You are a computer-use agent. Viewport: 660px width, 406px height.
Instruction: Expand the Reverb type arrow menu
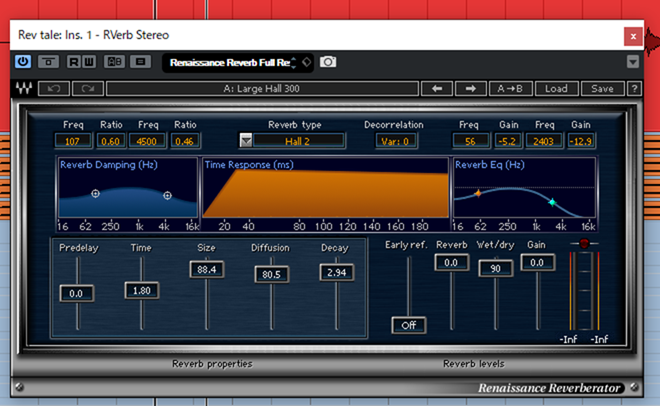pyautogui.click(x=246, y=141)
